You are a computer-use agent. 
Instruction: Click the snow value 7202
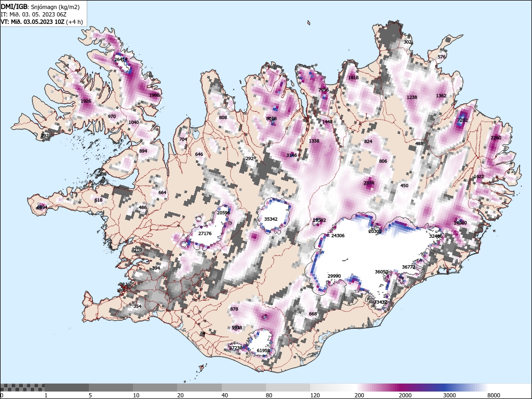pos(462,120)
